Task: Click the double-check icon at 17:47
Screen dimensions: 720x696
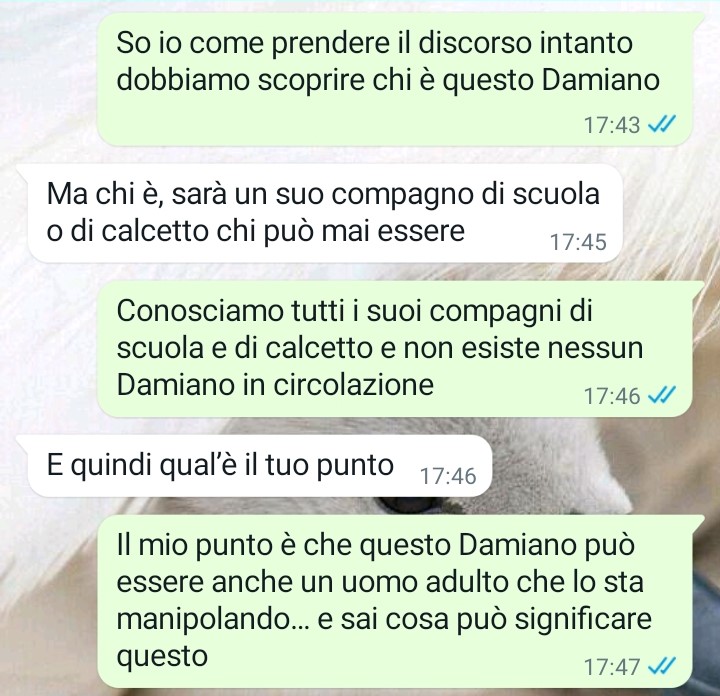Action: pos(661,666)
